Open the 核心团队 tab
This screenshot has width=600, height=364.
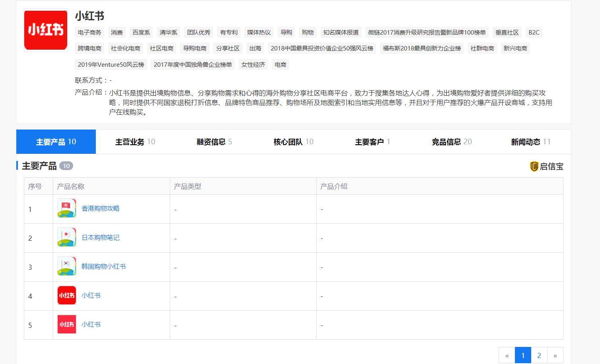click(293, 142)
